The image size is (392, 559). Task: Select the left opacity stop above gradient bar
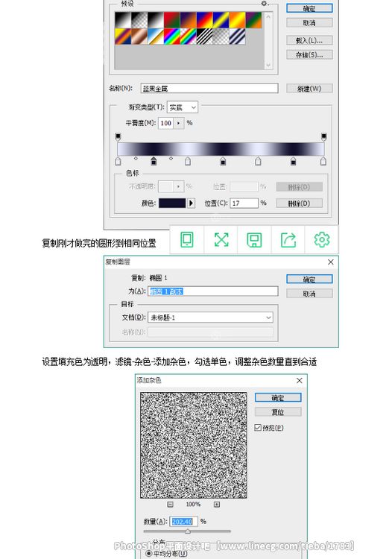click(118, 136)
